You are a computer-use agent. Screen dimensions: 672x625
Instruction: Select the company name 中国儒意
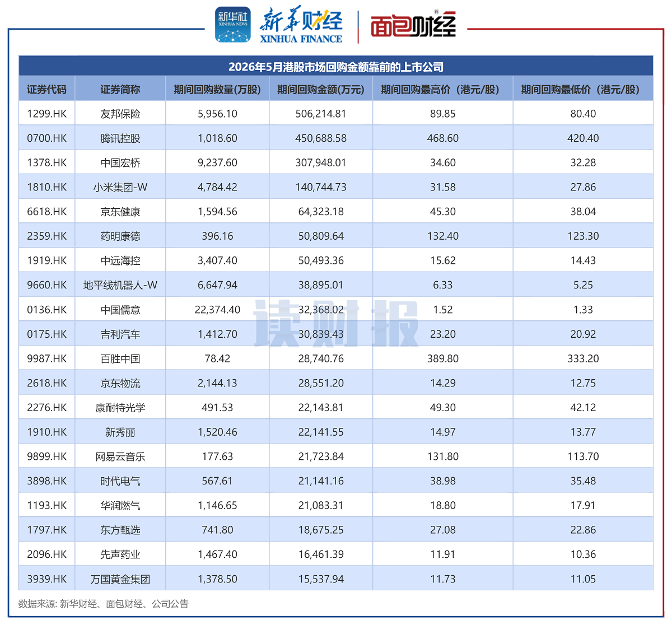120,310
